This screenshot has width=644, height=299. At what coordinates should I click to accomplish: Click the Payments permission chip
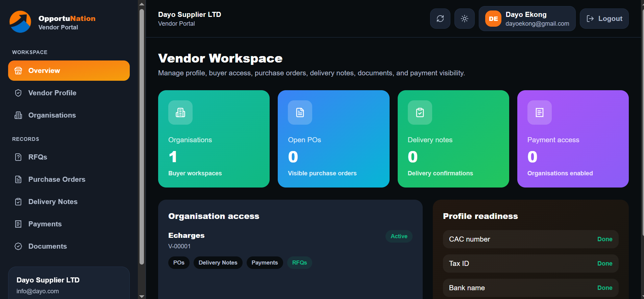265,263
